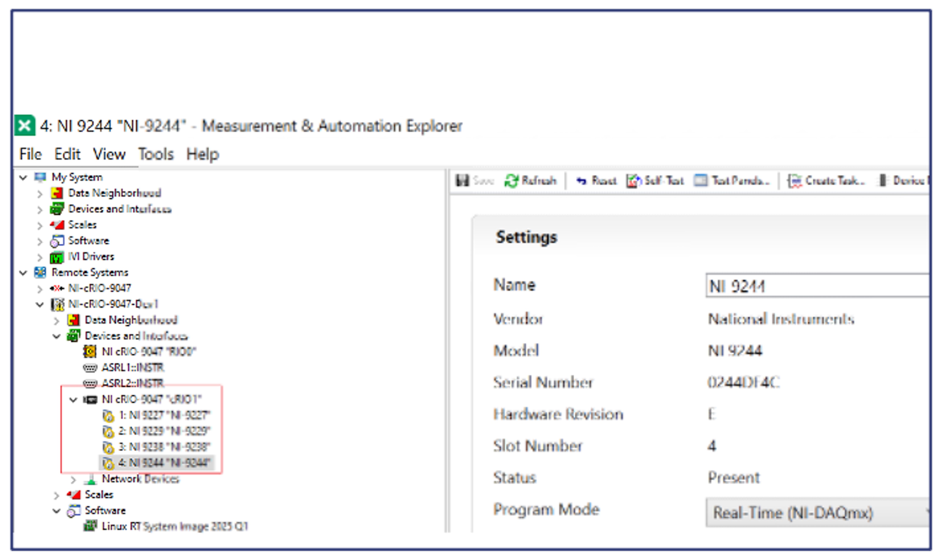Select module 3: NI 9238
The height and width of the screenshot is (560, 941).
click(164, 447)
